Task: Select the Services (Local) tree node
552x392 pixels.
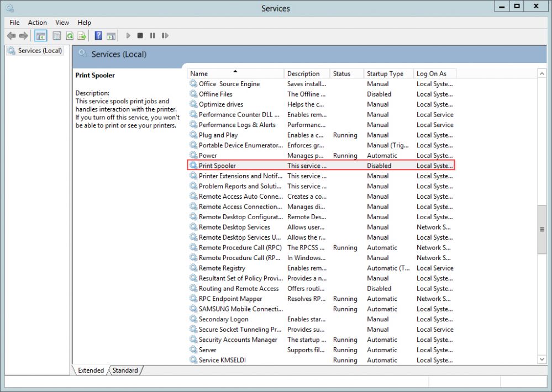Action: pos(39,50)
